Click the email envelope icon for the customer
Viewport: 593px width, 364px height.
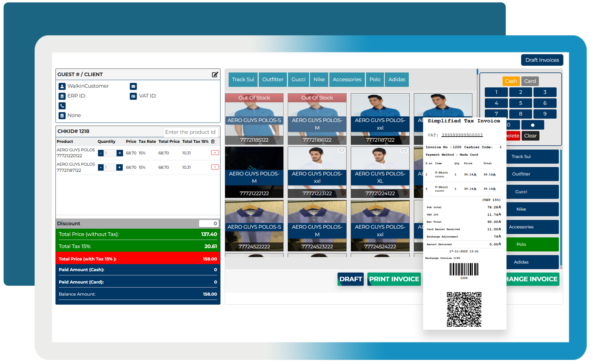(133, 86)
